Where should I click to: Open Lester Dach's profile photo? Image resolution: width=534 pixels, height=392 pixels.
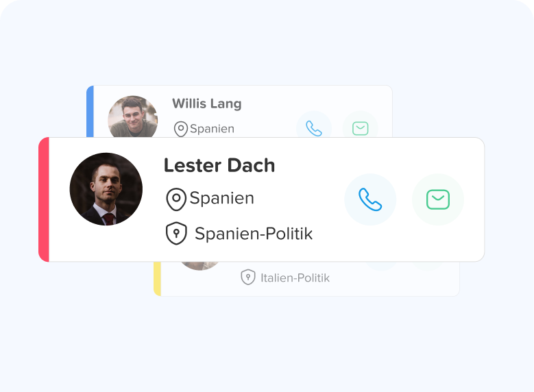[106, 189]
